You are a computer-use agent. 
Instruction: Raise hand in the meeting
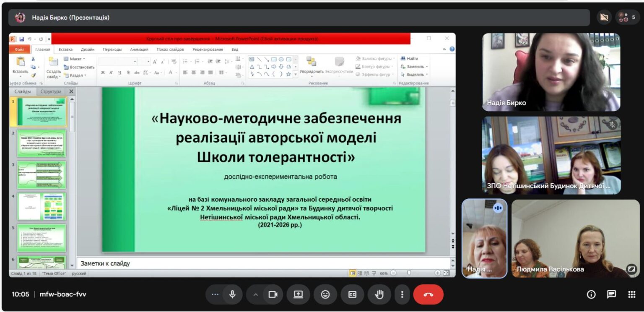pos(379,294)
